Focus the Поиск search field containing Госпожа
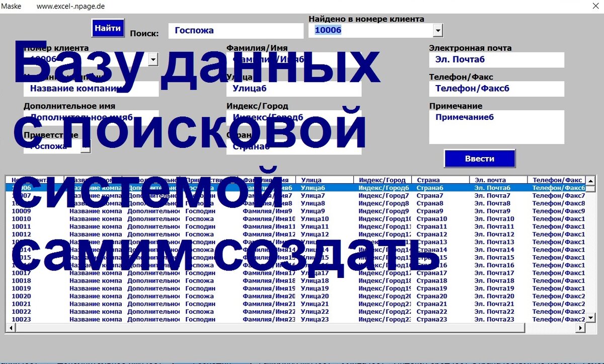The height and width of the screenshot is (364, 604). click(236, 30)
